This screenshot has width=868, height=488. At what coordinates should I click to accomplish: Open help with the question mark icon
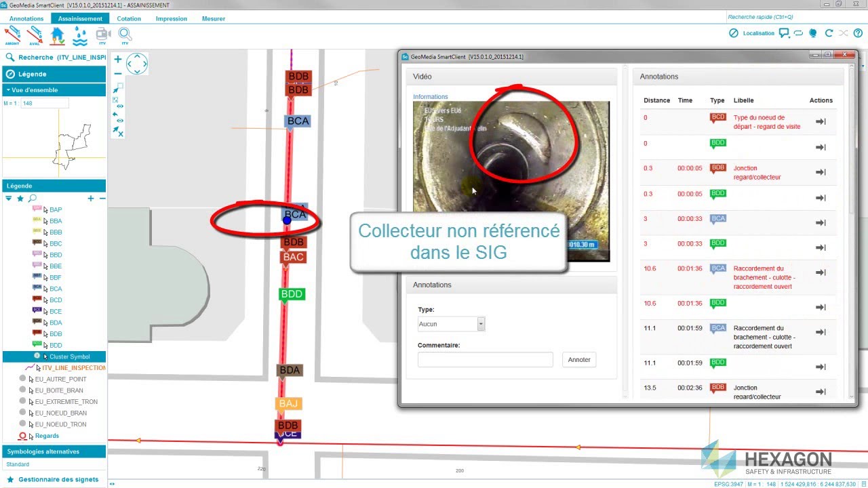pyautogui.click(x=858, y=33)
